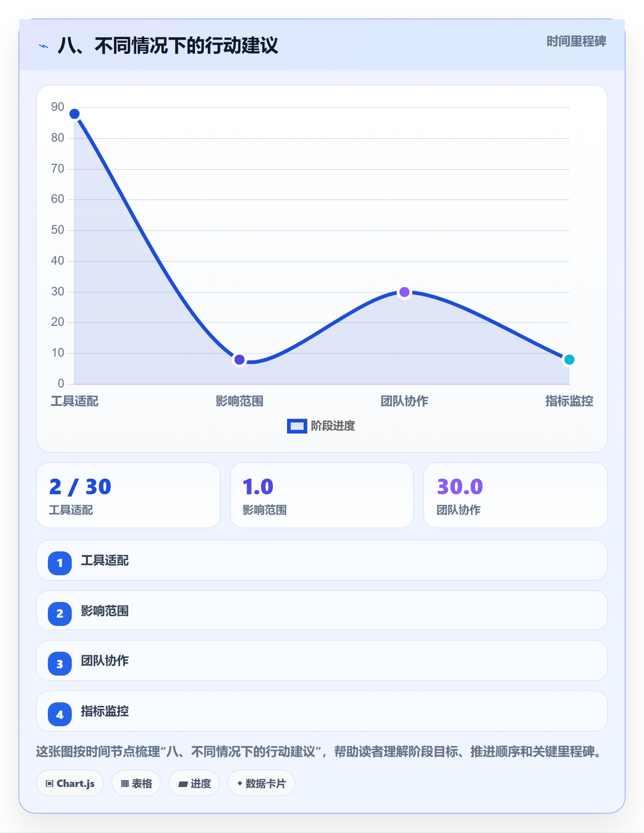Image resolution: width=644 pixels, height=833 pixels.
Task: Click number badge 1 in the list
Action: [x=60, y=563]
